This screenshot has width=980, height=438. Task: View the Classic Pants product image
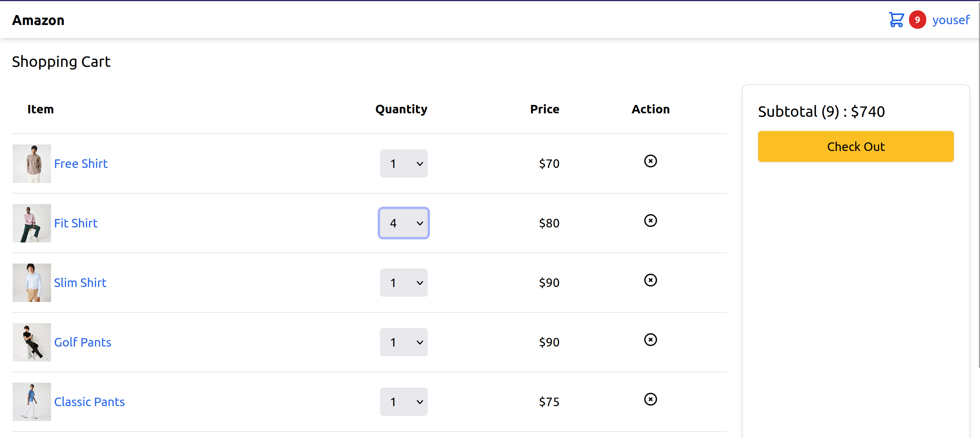(x=32, y=402)
